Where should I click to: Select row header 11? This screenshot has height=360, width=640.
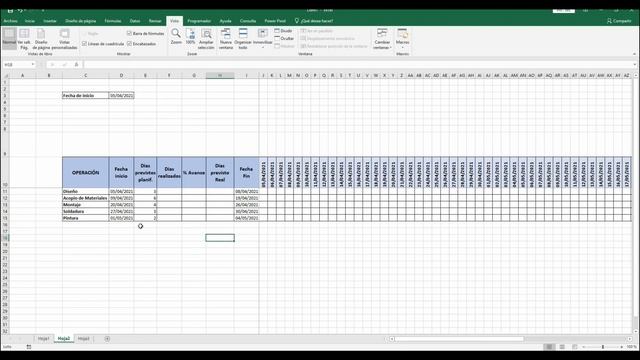(x=5, y=191)
